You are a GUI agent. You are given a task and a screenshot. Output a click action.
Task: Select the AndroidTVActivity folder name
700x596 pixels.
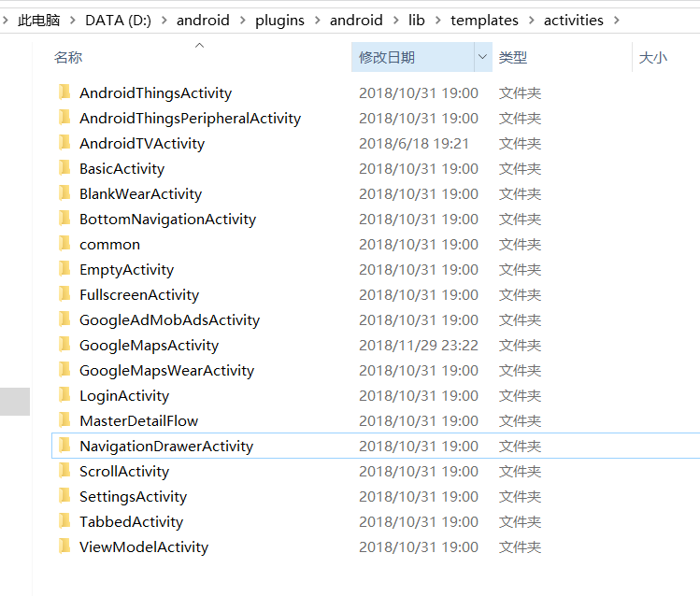142,144
